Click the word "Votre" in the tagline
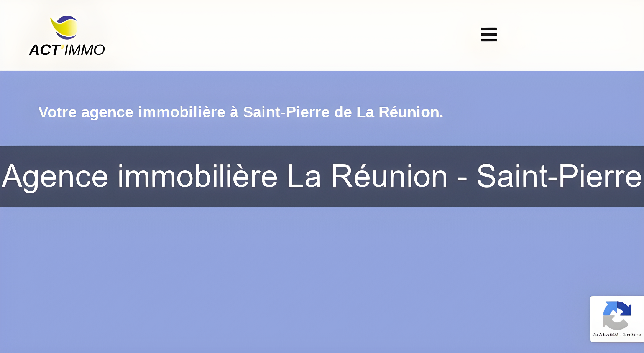Screen dimensions: 644x353 (58, 112)
